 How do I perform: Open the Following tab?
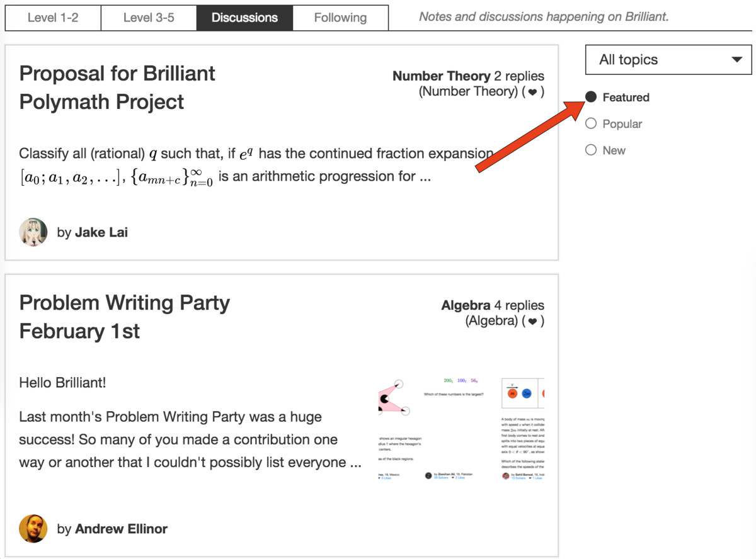click(340, 18)
